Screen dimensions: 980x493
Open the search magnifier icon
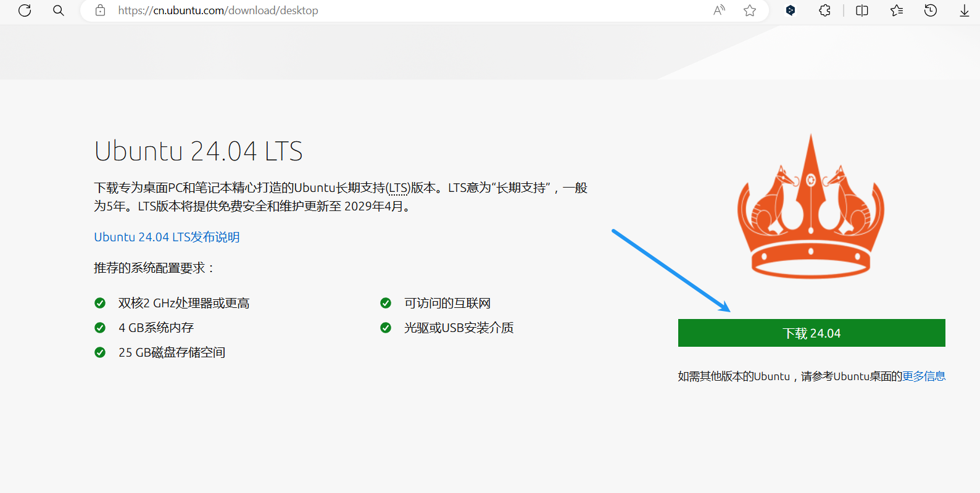59,10
